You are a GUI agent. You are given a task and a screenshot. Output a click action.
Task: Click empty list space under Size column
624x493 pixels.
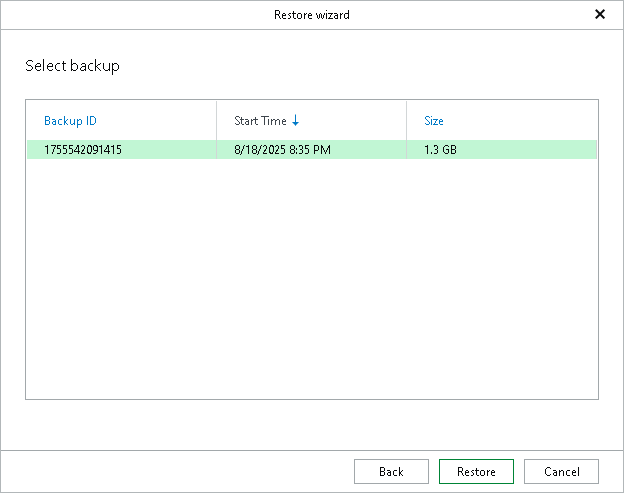pos(500,280)
